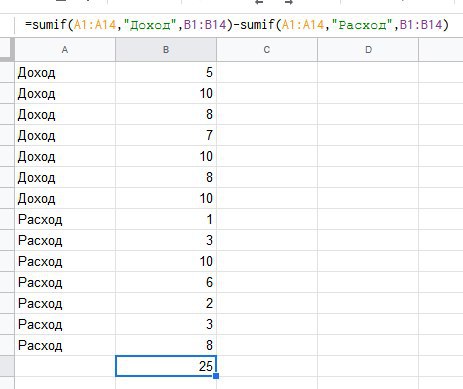Click the fill handle of the selected cell
The height and width of the screenshot is (389, 463).
pyautogui.click(x=216, y=376)
